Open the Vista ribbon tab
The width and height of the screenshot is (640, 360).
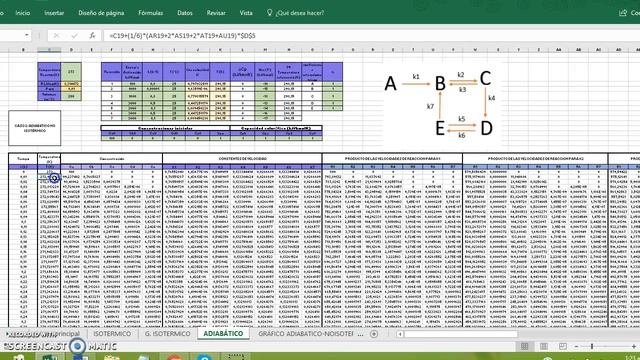pyautogui.click(x=246, y=13)
